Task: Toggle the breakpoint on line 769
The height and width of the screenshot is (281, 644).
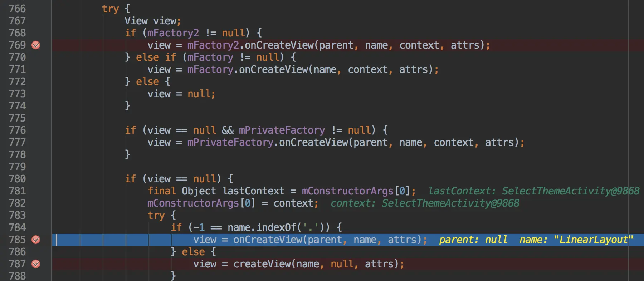Action: point(36,45)
